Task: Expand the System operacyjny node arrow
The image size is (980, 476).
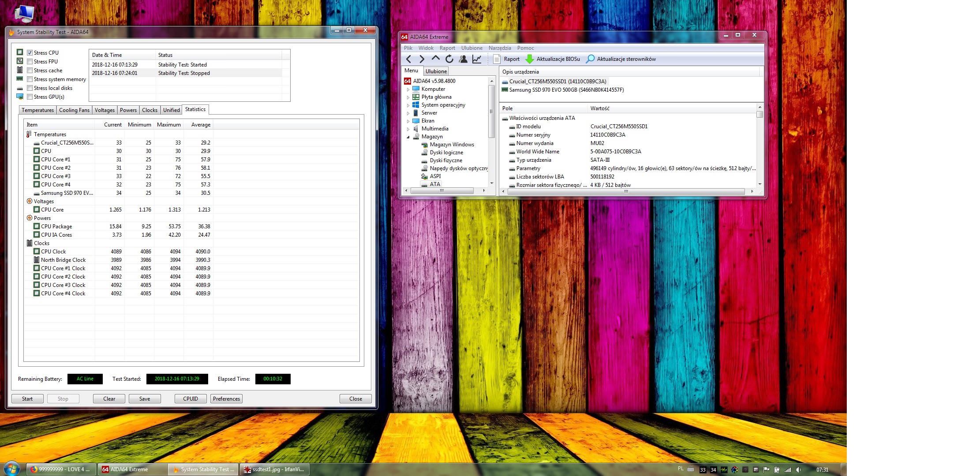Action: [x=408, y=105]
